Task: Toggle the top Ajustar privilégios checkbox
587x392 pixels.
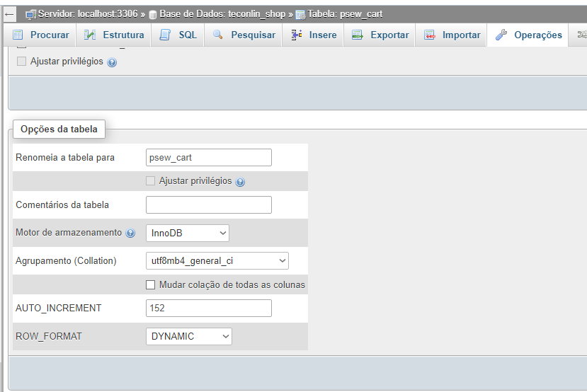Action: (22, 61)
